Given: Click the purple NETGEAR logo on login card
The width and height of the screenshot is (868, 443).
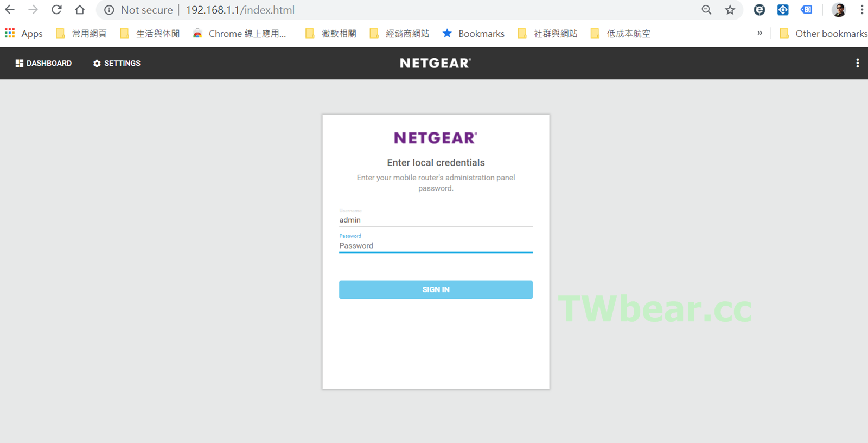Looking at the screenshot, I should (436, 138).
